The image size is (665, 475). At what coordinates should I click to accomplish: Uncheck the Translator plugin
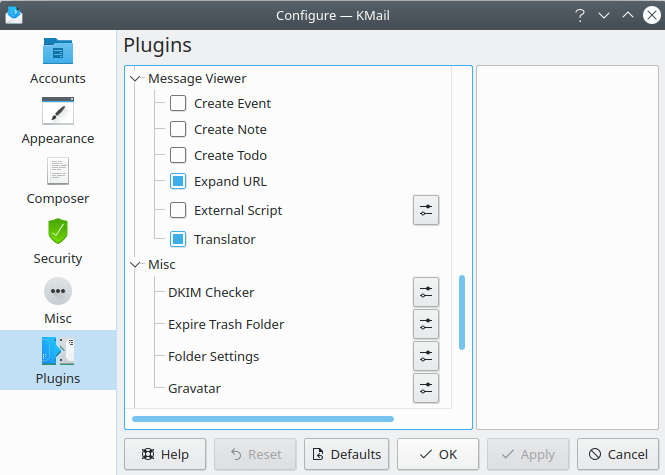tap(178, 239)
